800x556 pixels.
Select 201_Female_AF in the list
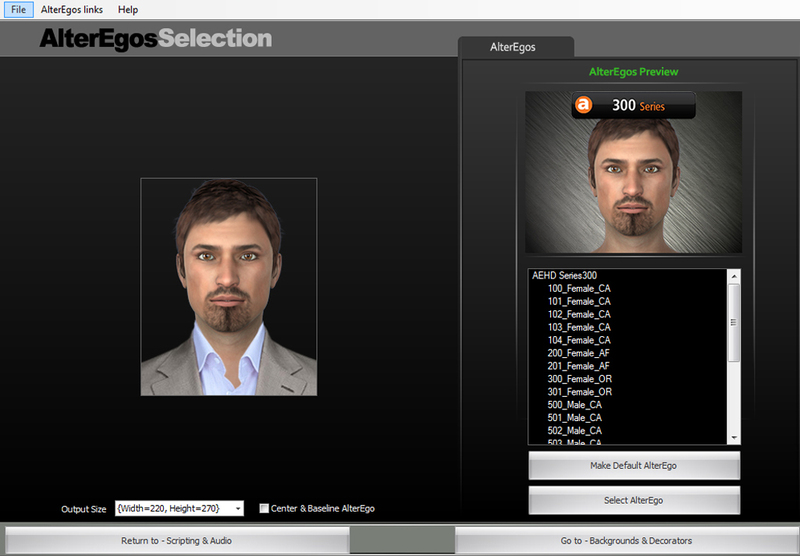578,366
